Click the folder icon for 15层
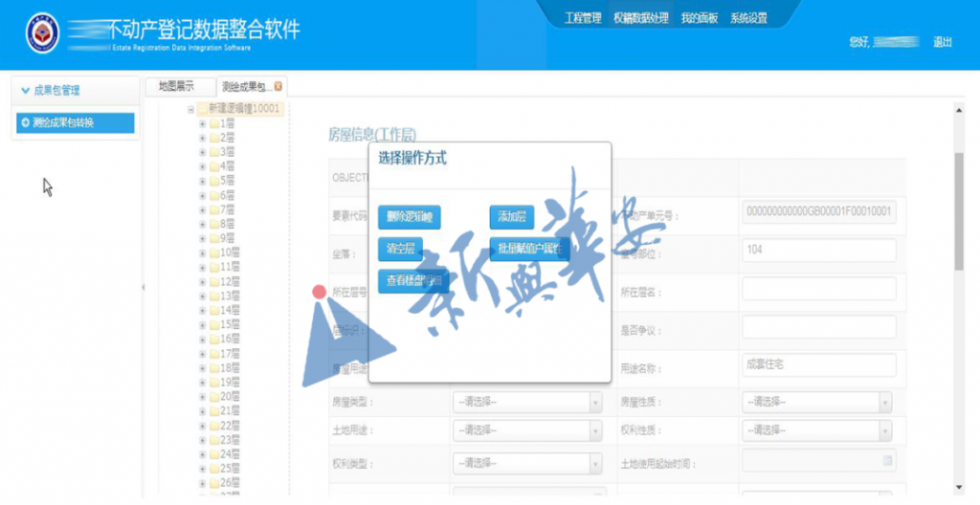 pyautogui.click(x=214, y=324)
